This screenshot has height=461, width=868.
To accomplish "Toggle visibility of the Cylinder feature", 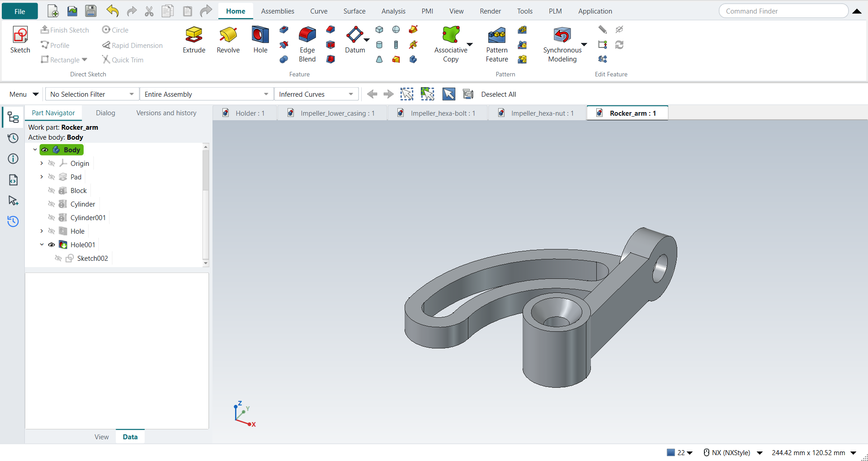I will [x=52, y=204].
